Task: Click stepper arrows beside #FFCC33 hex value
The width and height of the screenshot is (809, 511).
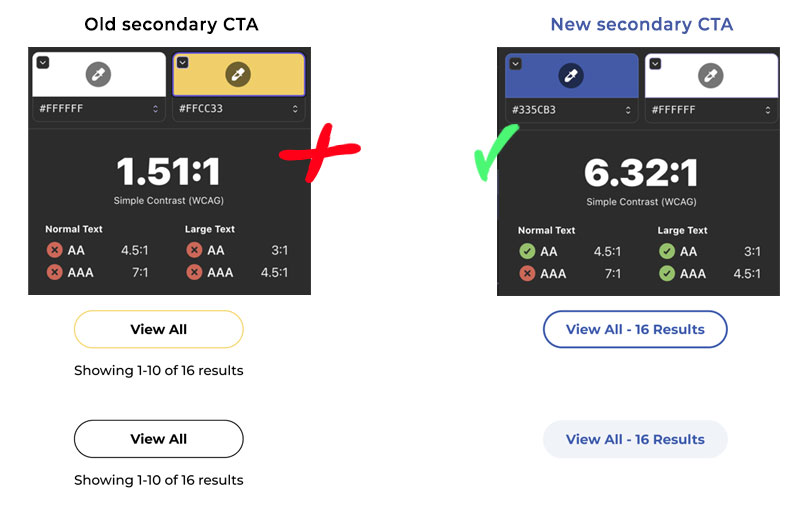Action: click(x=295, y=109)
